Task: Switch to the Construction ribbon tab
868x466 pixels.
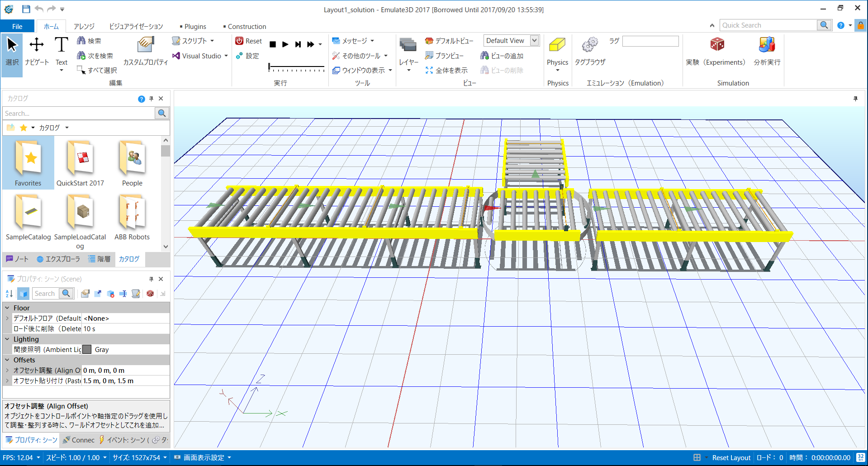Action: click(x=246, y=27)
